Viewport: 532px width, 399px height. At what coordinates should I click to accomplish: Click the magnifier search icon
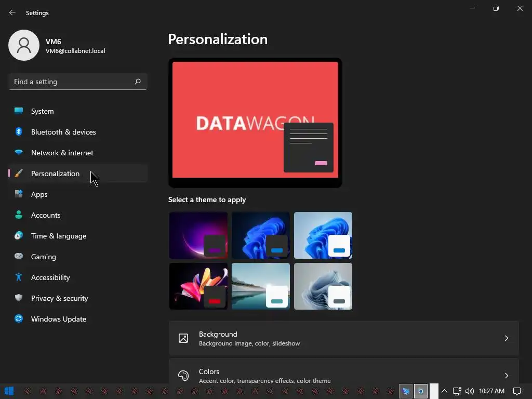137,82
